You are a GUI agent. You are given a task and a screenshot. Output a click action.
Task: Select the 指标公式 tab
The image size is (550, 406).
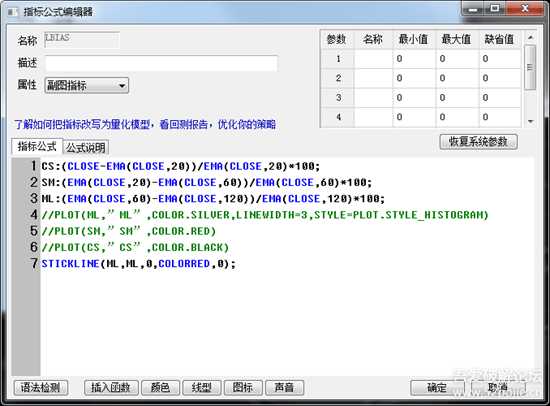pos(37,146)
